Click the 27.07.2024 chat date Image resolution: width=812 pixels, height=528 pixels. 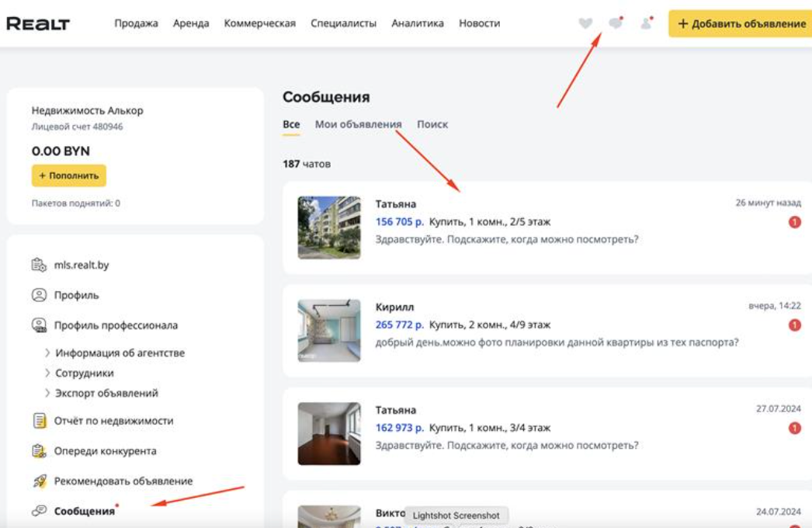[x=779, y=409]
